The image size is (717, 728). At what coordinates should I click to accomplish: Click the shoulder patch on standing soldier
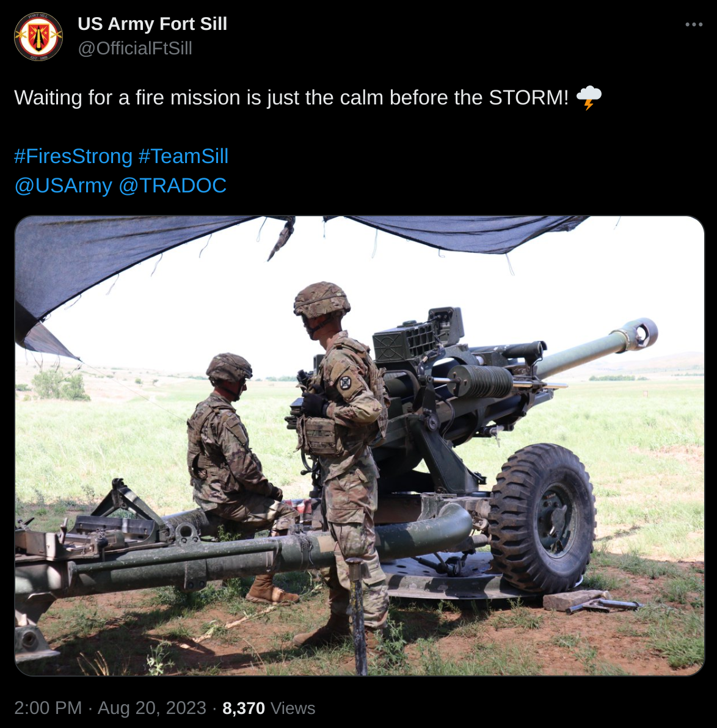tap(345, 382)
